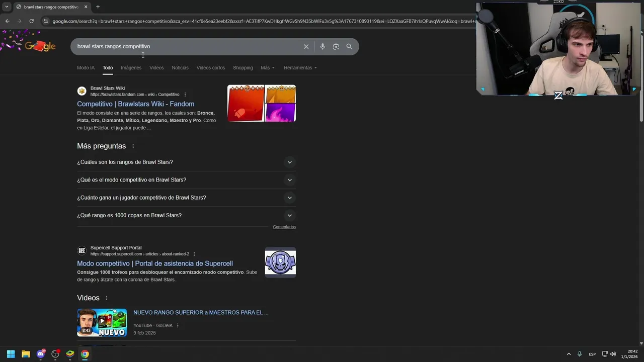Switch to Modo IA tab
Screen dimensions: 644x362
pos(86,68)
